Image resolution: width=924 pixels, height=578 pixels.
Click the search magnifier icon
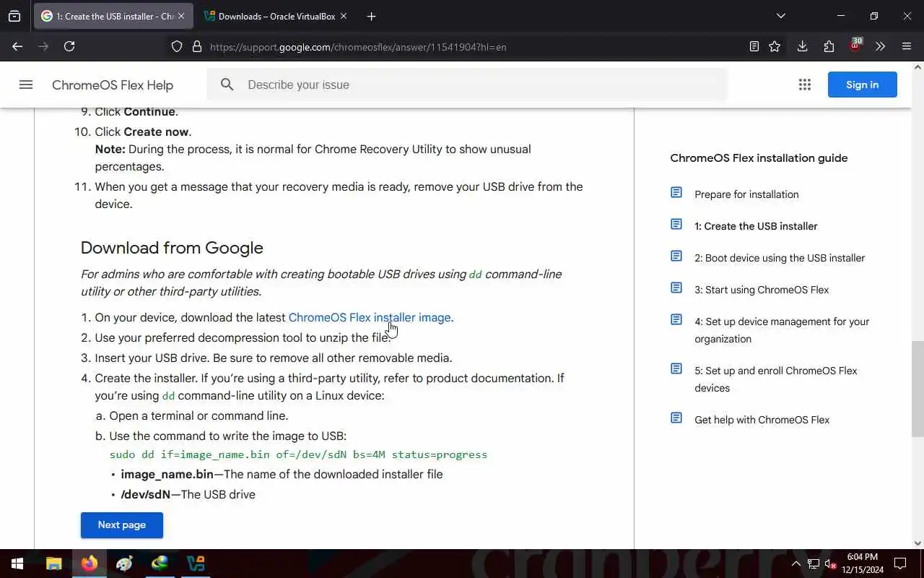(227, 85)
